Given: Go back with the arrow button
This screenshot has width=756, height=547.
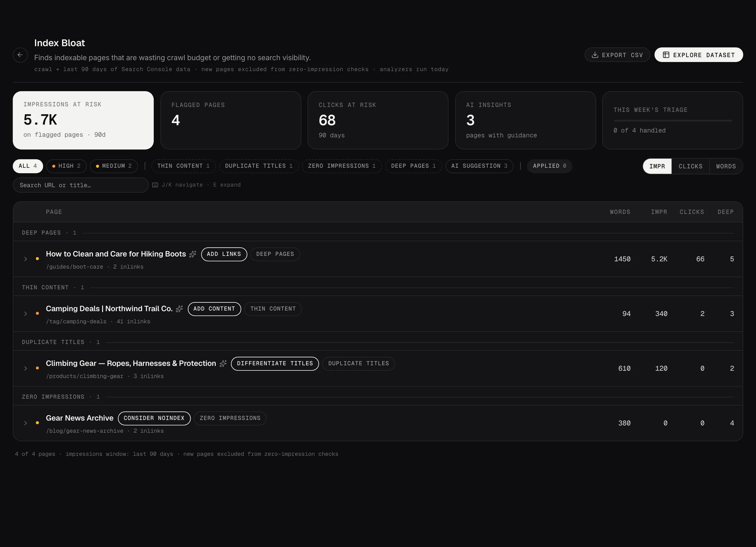Looking at the screenshot, I should pyautogui.click(x=20, y=55).
